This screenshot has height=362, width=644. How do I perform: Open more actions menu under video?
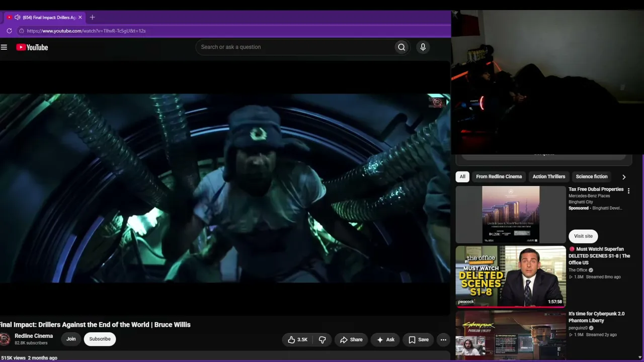pos(443,339)
